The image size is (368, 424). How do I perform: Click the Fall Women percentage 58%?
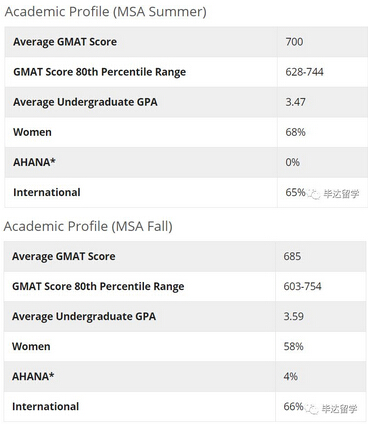[294, 346]
